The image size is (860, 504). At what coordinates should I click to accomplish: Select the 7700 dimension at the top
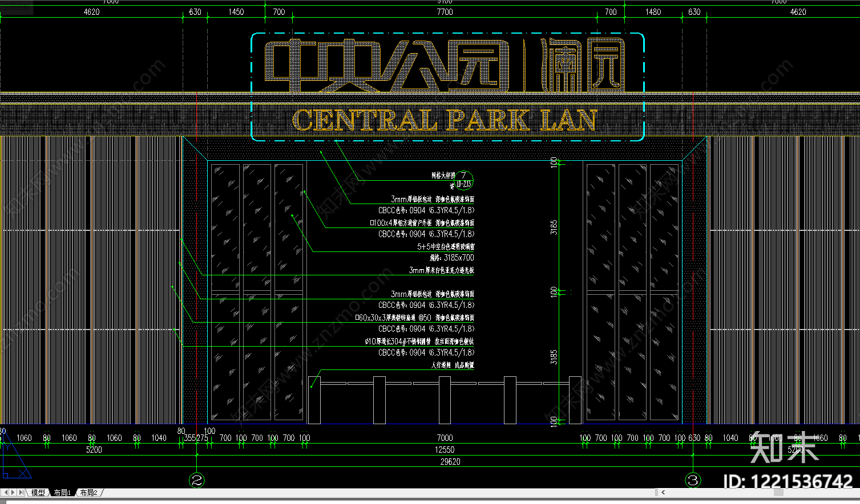click(445, 12)
